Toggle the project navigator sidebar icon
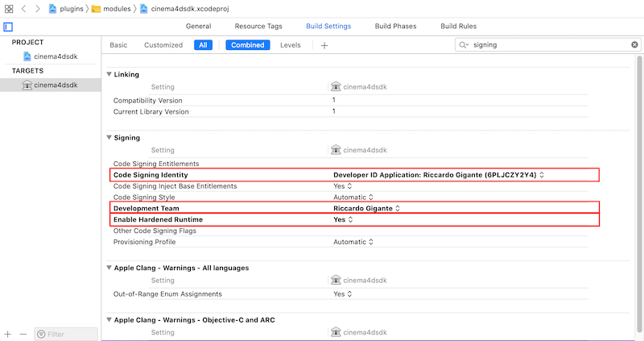The width and height of the screenshot is (644, 341). [x=8, y=27]
